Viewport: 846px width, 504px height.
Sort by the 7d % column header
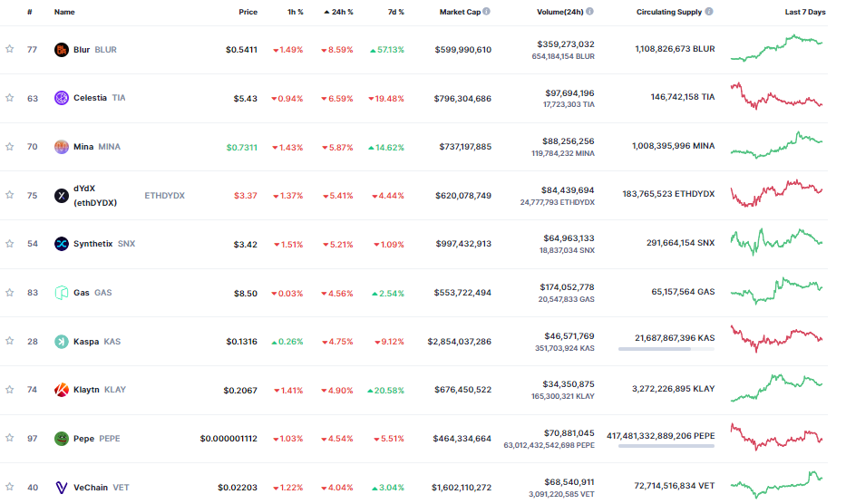[x=396, y=12]
